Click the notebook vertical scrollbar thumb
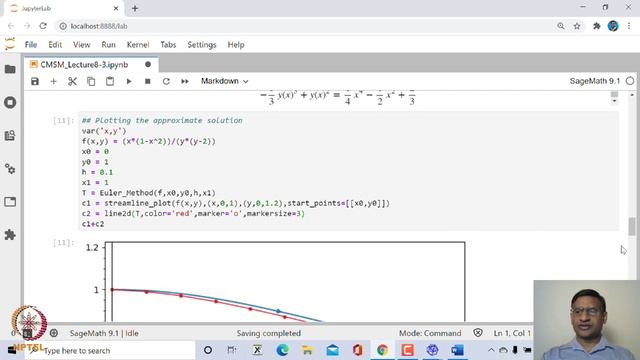Viewport: 640px width, 360px height. (x=632, y=227)
